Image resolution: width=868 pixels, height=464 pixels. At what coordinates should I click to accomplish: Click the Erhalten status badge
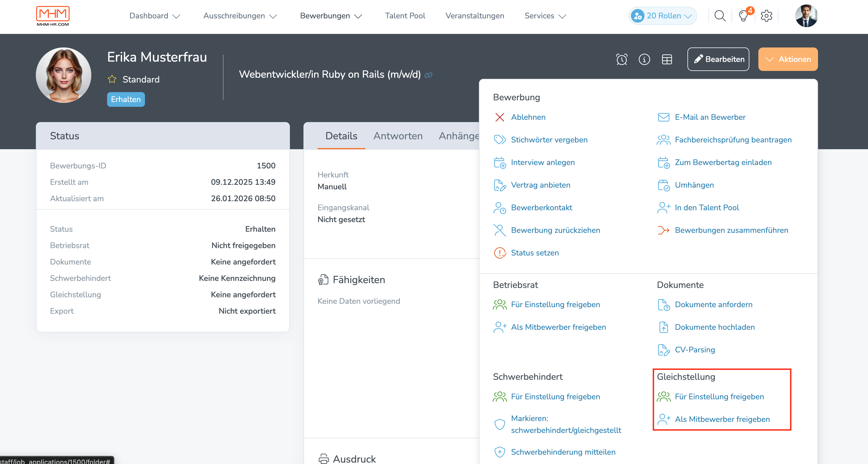click(126, 99)
